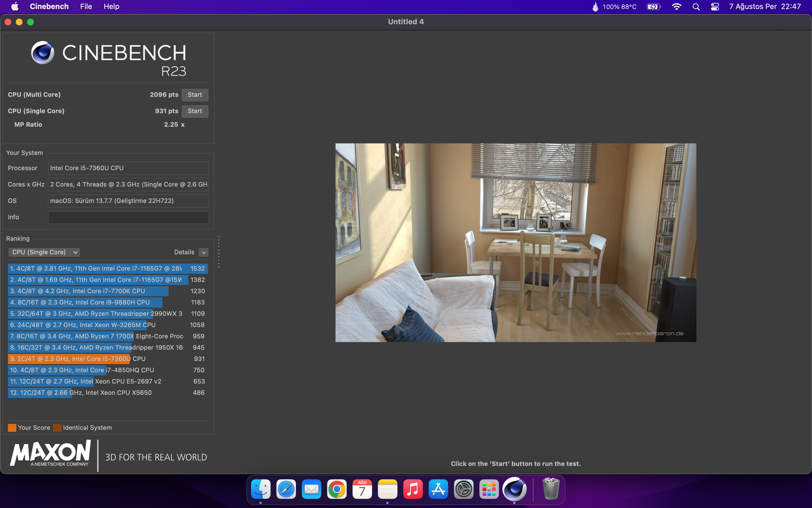Viewport: 812px width, 508px height.
Task: Open the Cinebench app menu
Action: point(49,6)
